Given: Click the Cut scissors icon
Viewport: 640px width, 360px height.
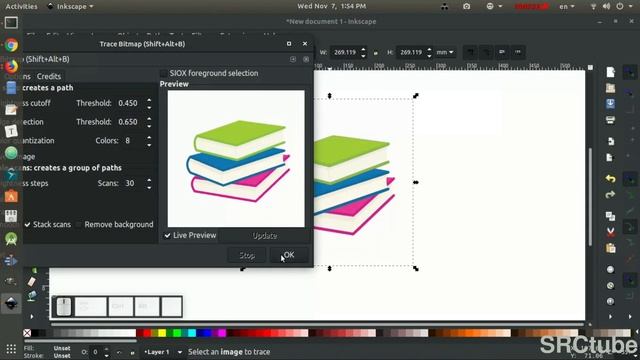Looking at the screenshot, I should click(x=610, y=232).
